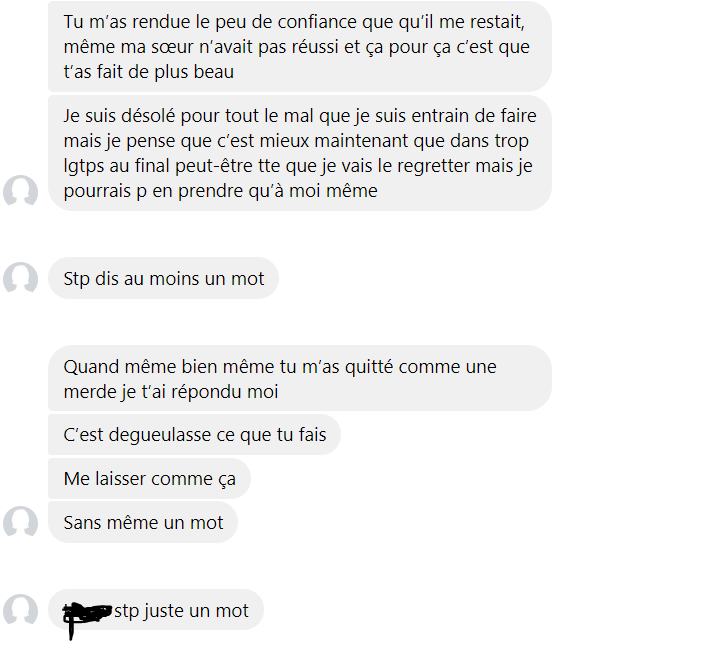Image resolution: width=722 pixels, height=649 pixels.
Task: Select the 'Me laisser comme ça' bubble
Action: coord(149,479)
